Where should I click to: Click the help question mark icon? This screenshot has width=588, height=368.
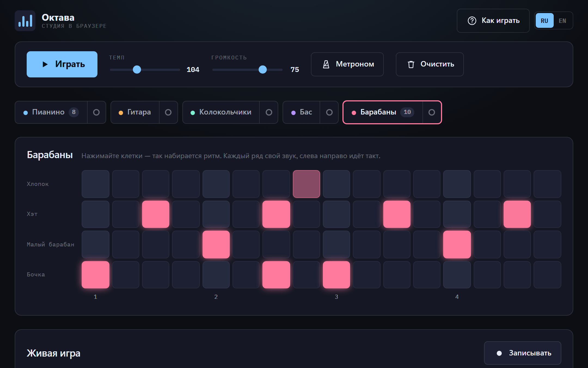tap(472, 21)
